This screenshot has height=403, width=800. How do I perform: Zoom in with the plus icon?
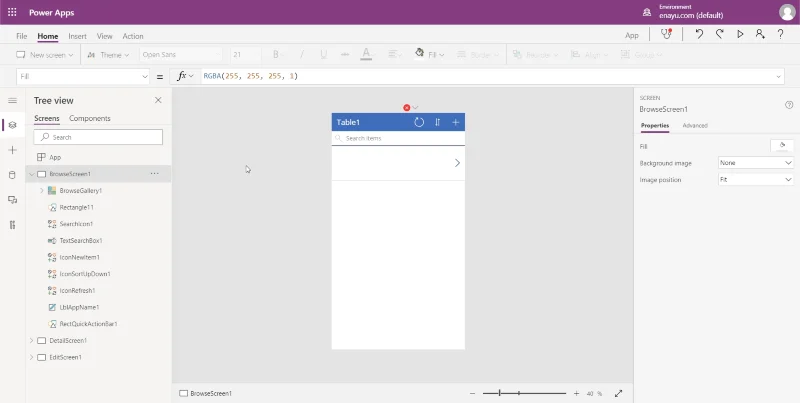click(576, 393)
